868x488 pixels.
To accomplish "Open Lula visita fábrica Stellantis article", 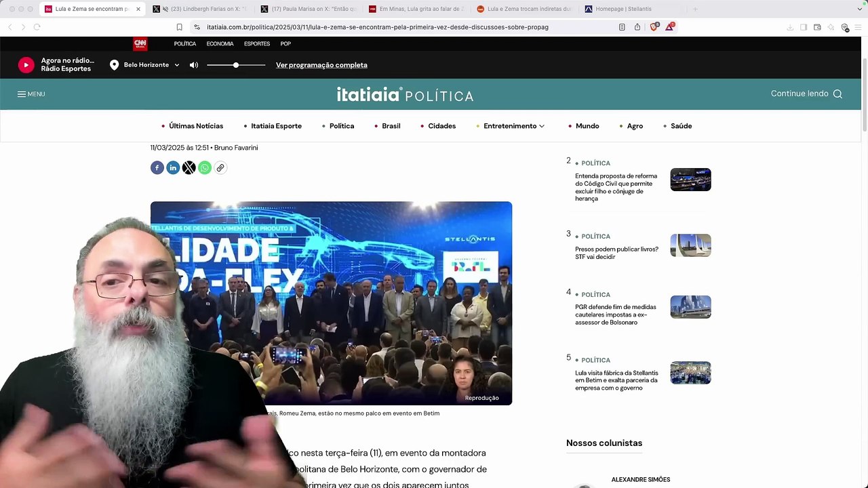I will coord(616,380).
